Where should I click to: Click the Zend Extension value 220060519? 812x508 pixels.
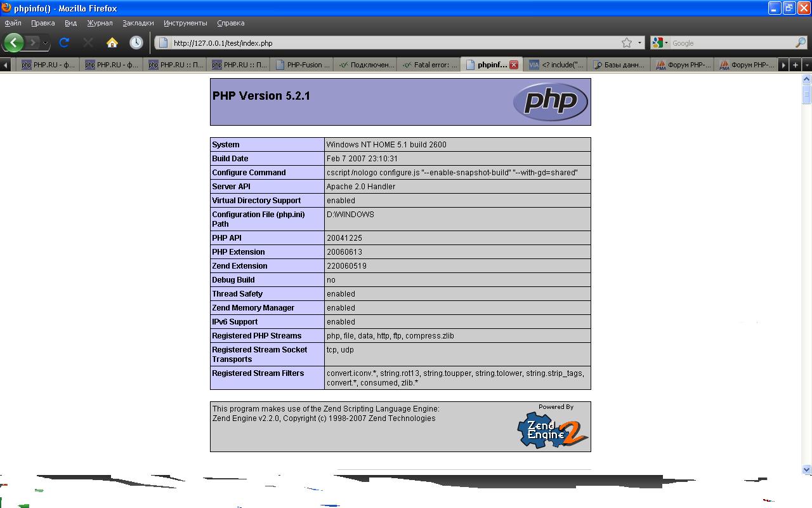click(x=346, y=266)
